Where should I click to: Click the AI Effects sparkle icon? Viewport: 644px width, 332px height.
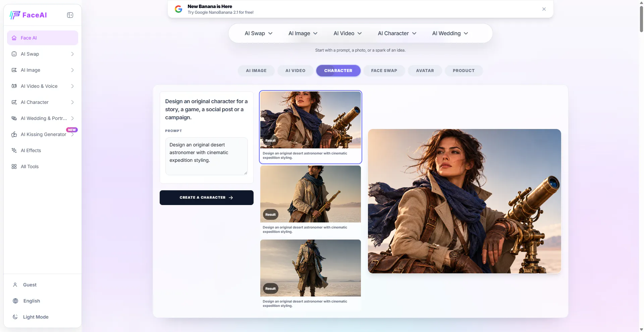coord(14,150)
